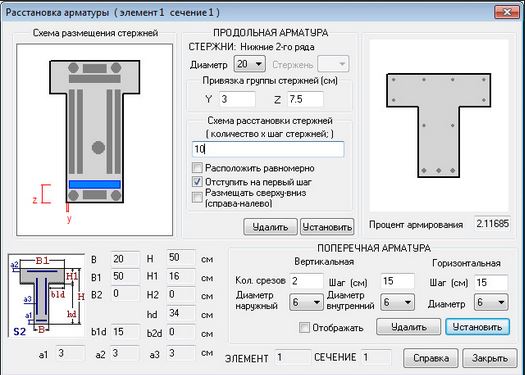The height and width of the screenshot is (375, 525).
Task: Click the T-section reinforcement preview image
Action: [439, 126]
